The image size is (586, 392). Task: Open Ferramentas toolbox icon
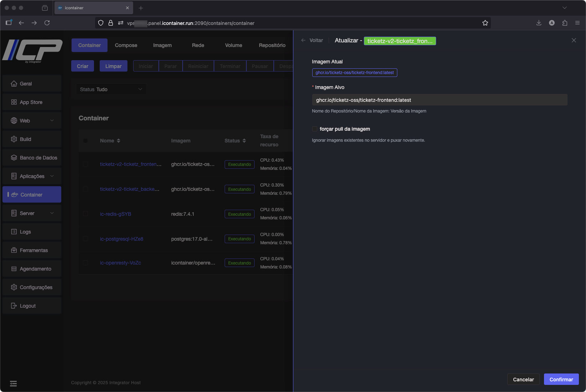[14, 250]
